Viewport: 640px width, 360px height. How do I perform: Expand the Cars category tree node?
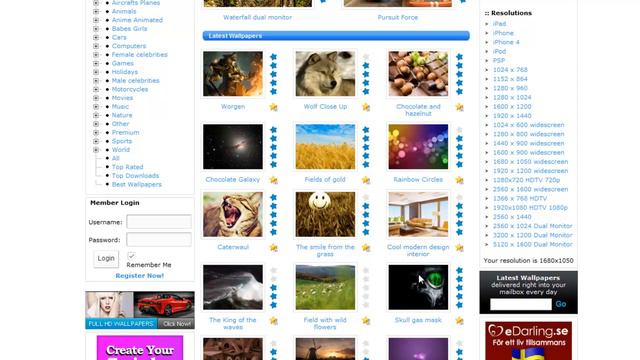96,37
